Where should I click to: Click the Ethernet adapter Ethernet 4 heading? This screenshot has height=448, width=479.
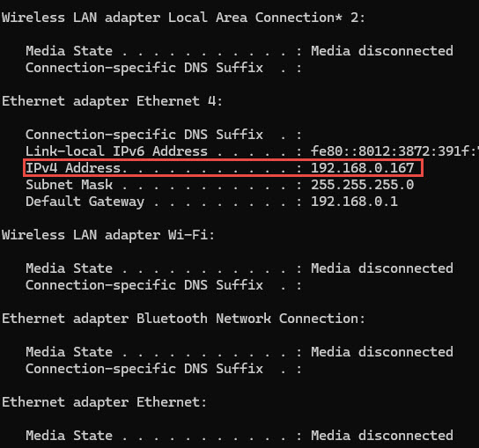point(112,101)
